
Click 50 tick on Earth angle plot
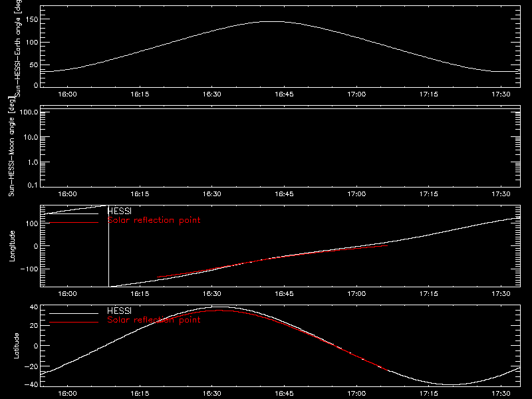click(34, 65)
